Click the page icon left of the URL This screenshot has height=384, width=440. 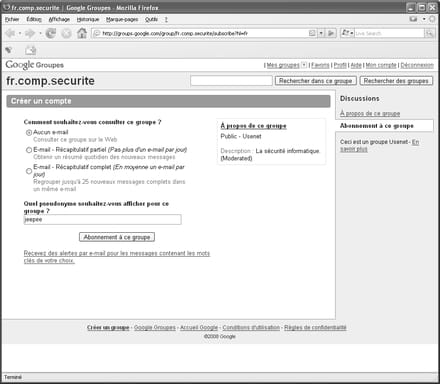(x=97, y=33)
